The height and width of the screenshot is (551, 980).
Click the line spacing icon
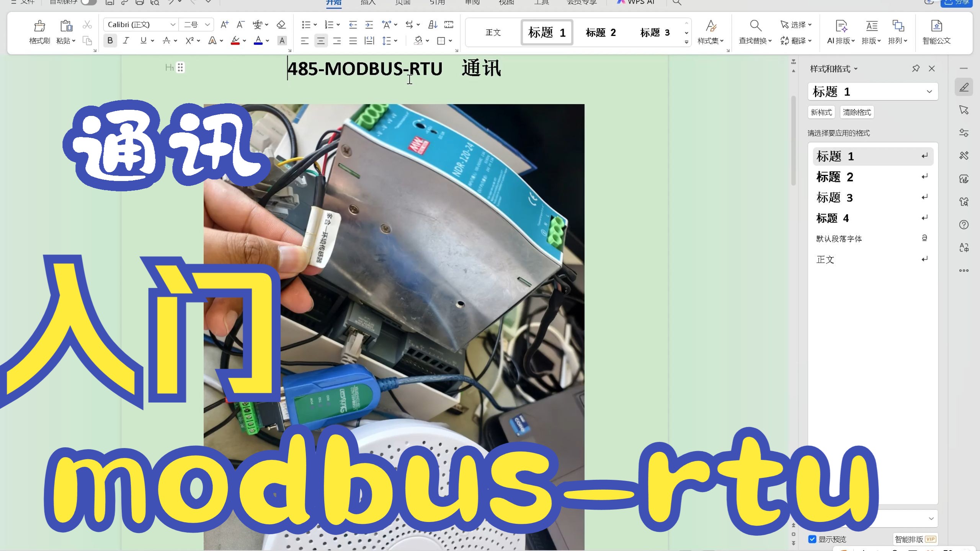(x=387, y=41)
